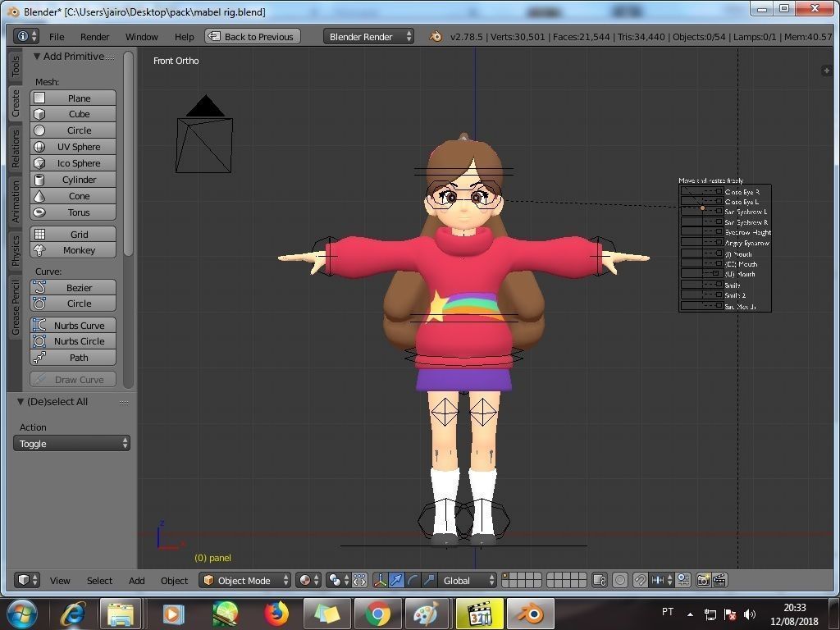Open the Render menu
Screen dimensions: 840x630
(x=95, y=36)
